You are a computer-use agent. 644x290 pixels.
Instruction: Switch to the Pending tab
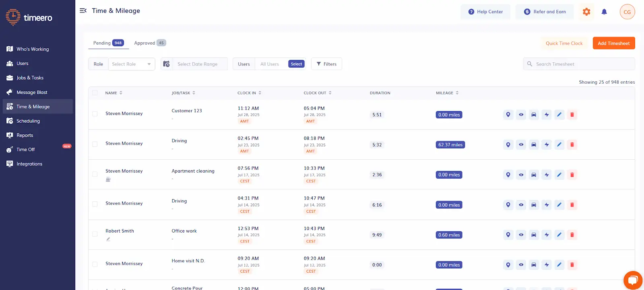[108, 43]
